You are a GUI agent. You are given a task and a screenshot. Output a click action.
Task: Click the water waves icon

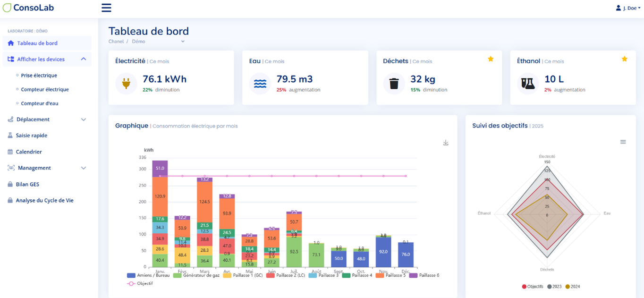click(260, 84)
